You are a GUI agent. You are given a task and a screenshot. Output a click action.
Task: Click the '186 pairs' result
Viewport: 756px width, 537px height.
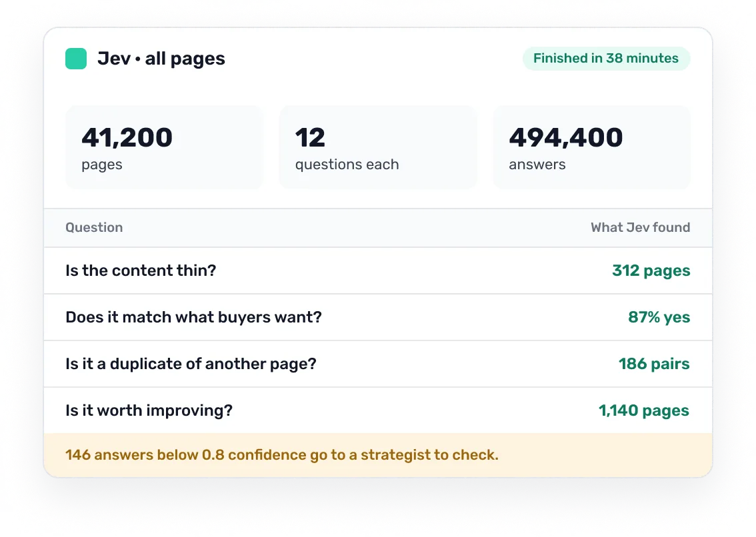point(654,364)
